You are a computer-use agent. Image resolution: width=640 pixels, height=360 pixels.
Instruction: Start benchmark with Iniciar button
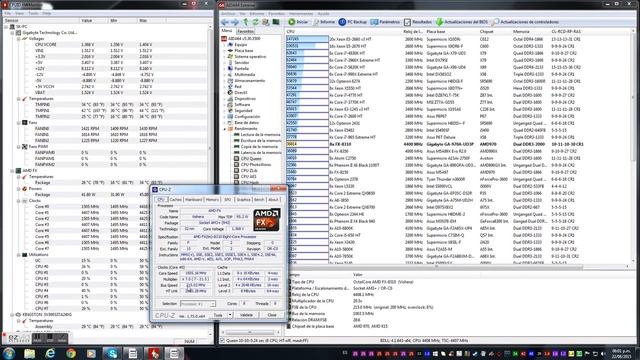[298, 22]
